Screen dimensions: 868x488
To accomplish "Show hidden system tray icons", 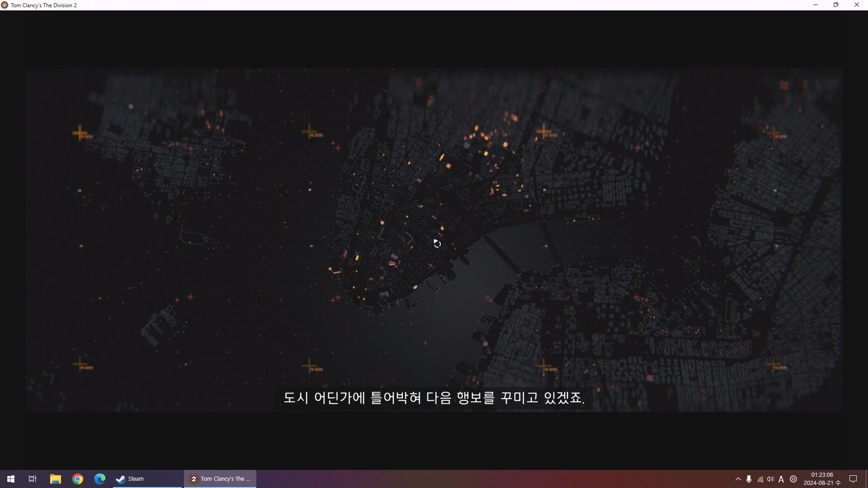I will coord(738,479).
